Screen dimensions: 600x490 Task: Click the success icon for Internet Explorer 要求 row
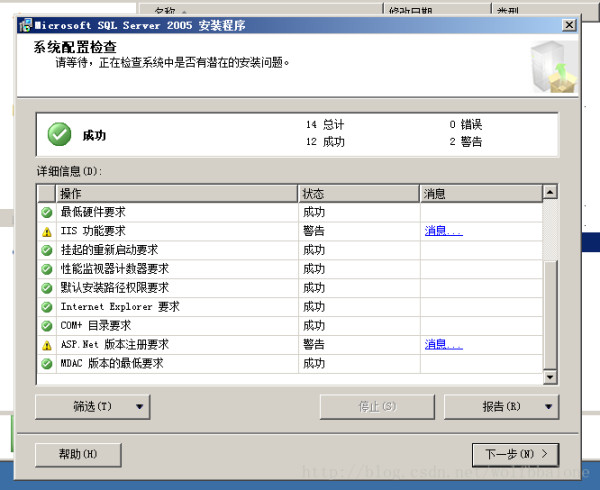[x=47, y=307]
